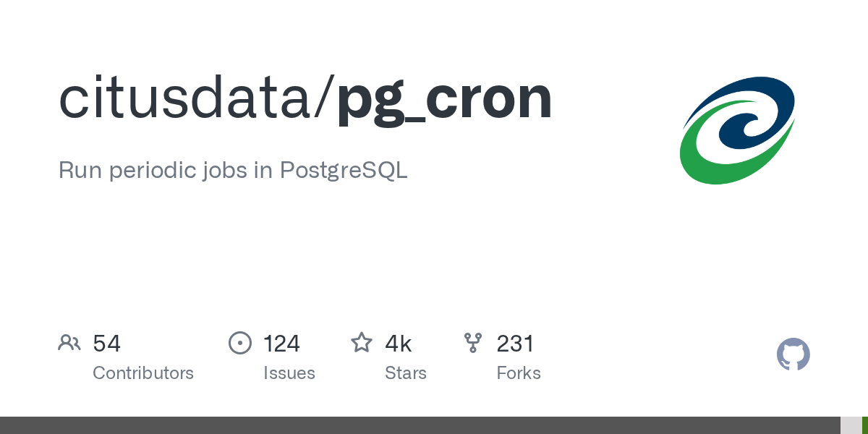Click the issues circle-dot icon

tap(239, 343)
